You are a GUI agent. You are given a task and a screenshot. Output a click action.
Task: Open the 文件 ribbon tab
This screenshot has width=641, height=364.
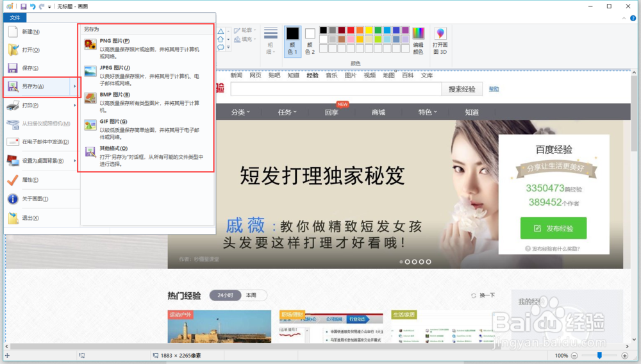(x=15, y=17)
